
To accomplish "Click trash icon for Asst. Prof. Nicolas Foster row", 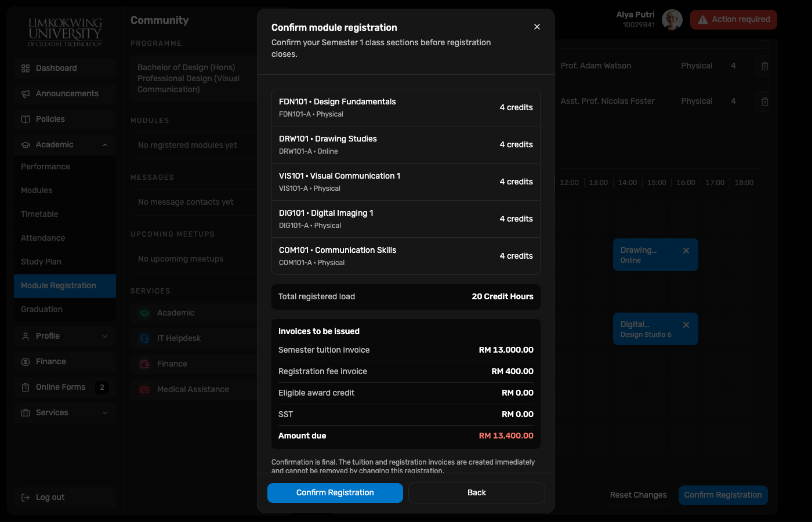I will coord(765,101).
